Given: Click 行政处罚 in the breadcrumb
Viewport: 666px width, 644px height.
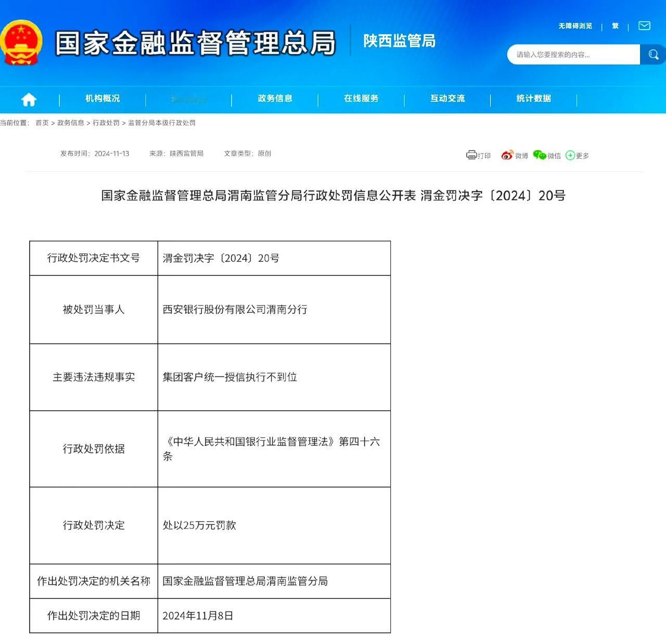Looking at the screenshot, I should tap(106, 123).
